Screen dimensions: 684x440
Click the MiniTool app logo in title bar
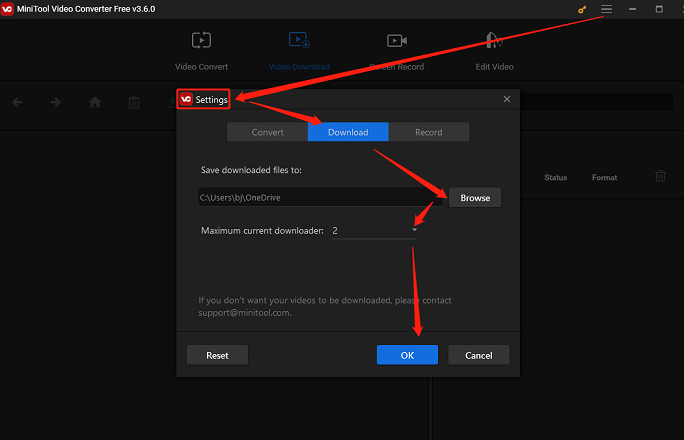pos(7,9)
